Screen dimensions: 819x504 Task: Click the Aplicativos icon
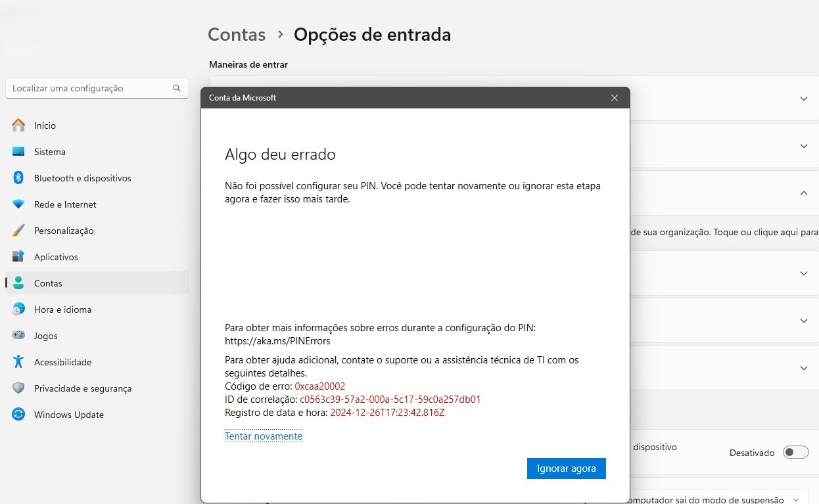pyautogui.click(x=18, y=257)
